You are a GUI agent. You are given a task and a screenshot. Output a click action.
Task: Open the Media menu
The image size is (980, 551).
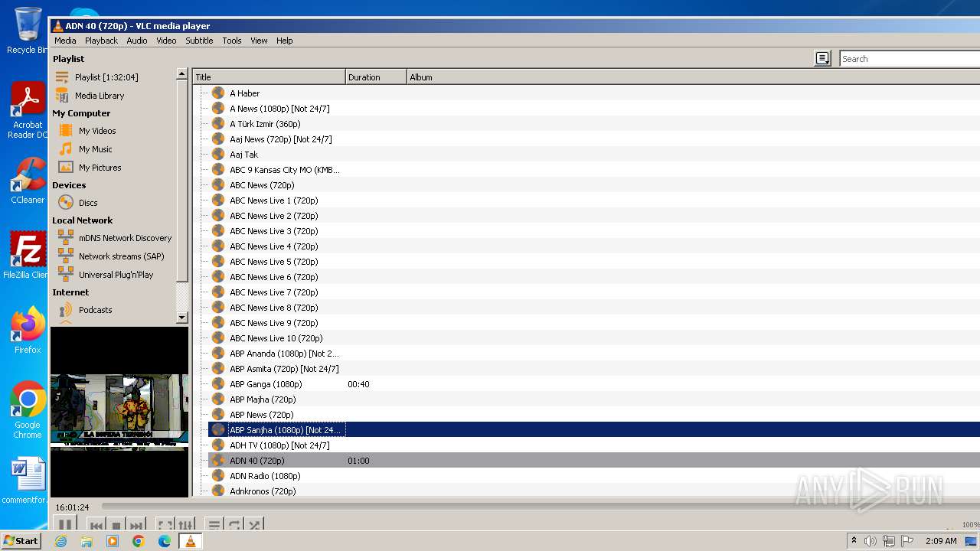[x=65, y=41]
